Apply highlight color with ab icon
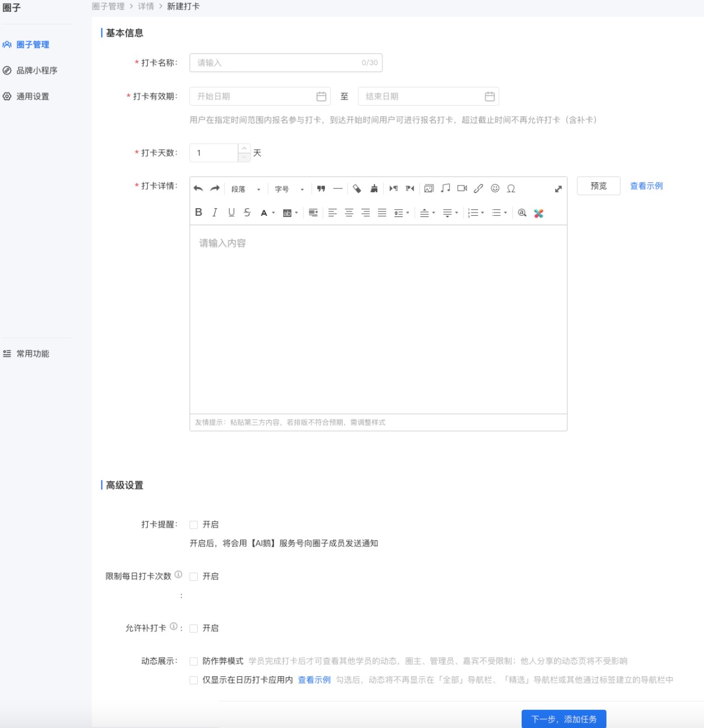Image resolution: width=704 pixels, height=728 pixels. [x=287, y=213]
